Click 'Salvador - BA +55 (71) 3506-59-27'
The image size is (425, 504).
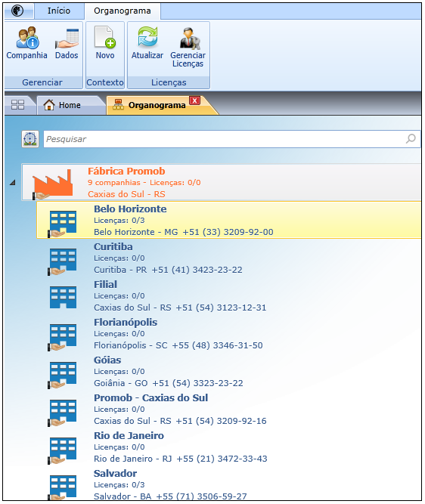(x=170, y=496)
